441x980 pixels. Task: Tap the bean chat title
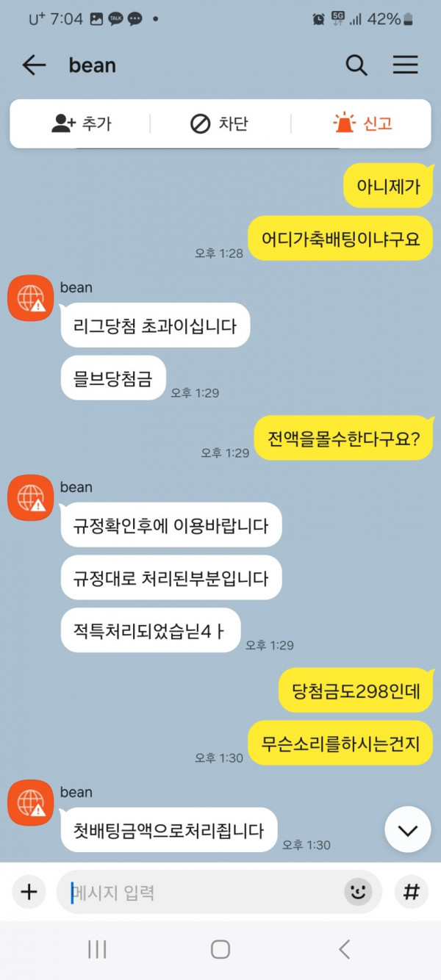92,65
